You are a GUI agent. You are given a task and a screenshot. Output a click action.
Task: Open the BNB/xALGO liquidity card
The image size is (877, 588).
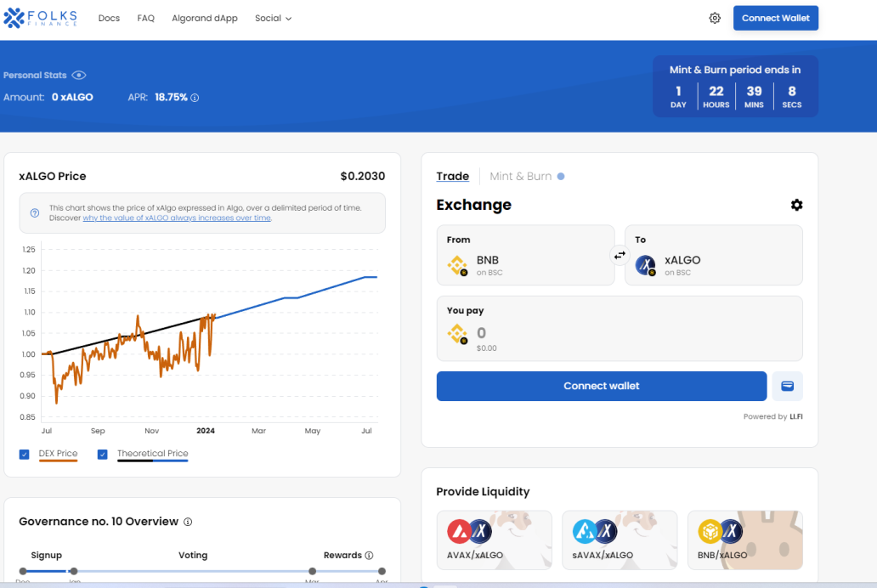(745, 540)
